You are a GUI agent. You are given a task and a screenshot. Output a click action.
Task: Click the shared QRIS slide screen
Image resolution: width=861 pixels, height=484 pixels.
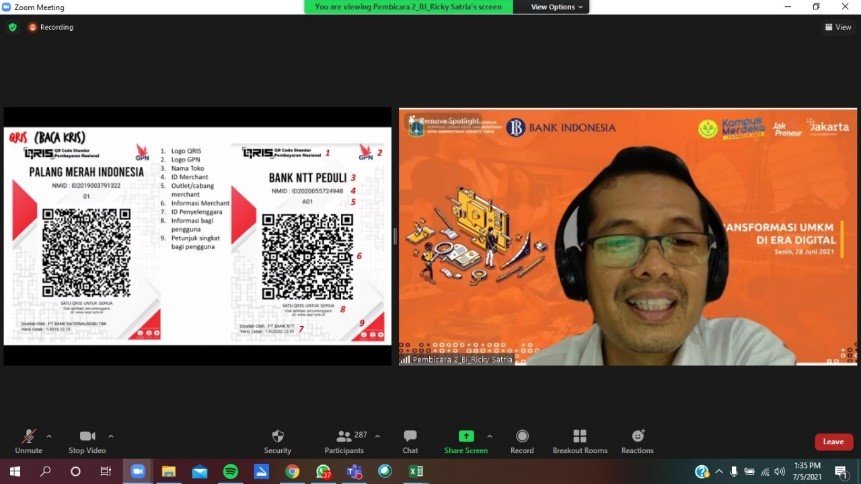point(198,236)
